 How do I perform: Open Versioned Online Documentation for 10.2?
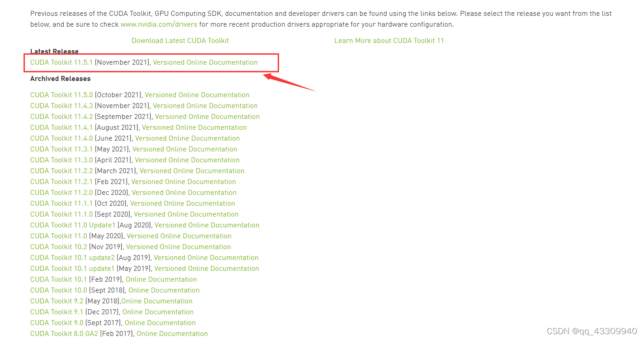click(x=179, y=247)
